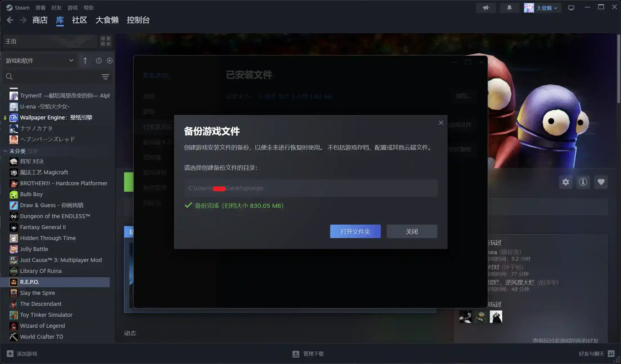
Task: Collapse the 未分类 category
Action: tap(5, 151)
